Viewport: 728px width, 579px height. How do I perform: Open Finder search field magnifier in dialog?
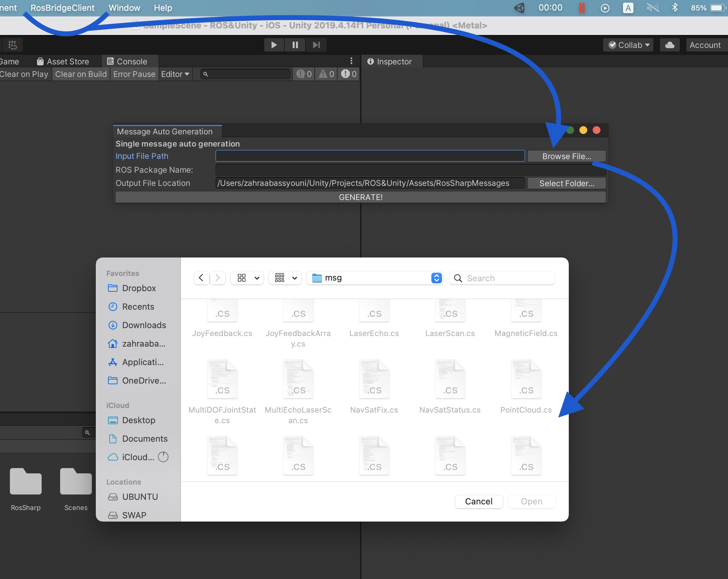(x=458, y=278)
